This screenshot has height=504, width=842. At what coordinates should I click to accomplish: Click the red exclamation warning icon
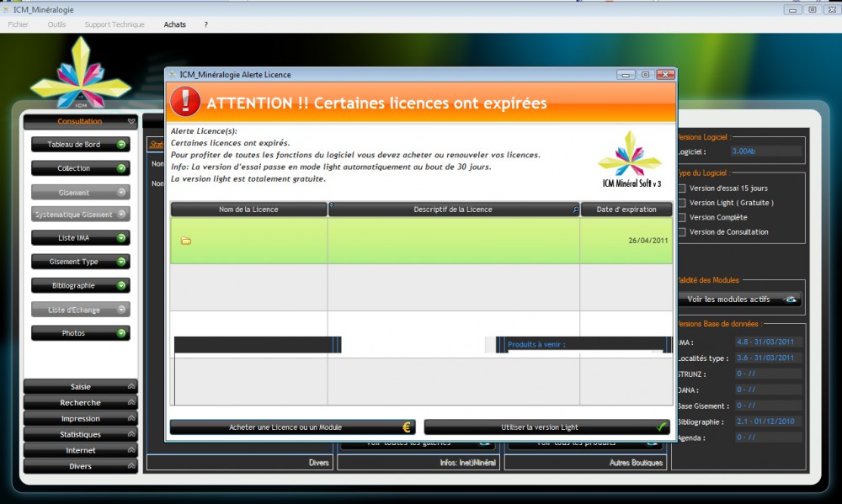[185, 101]
